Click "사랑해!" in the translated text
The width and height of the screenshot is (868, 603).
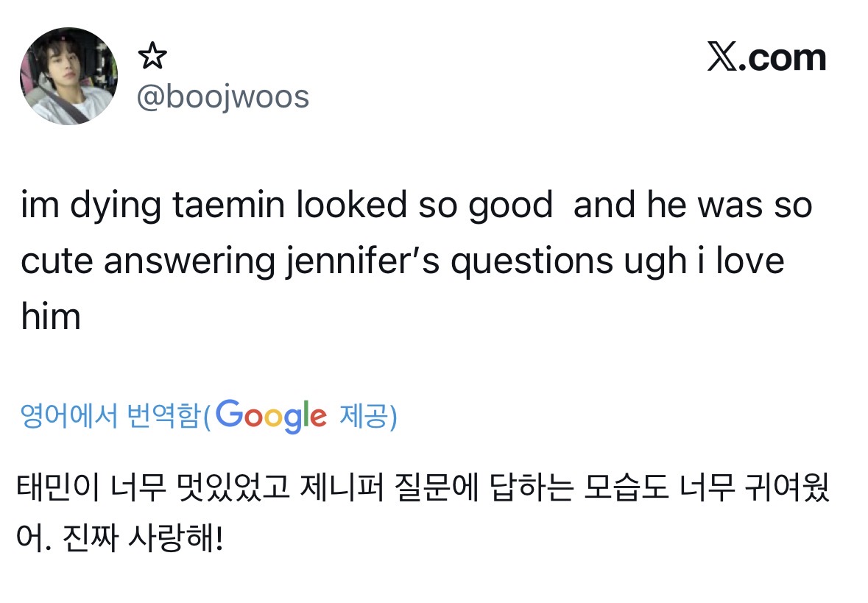(x=175, y=543)
